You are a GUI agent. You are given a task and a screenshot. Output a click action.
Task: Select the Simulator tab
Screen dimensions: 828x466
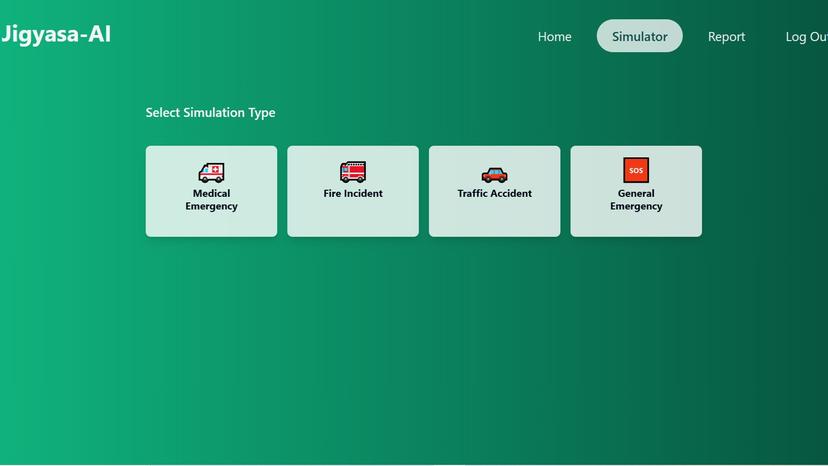(639, 37)
